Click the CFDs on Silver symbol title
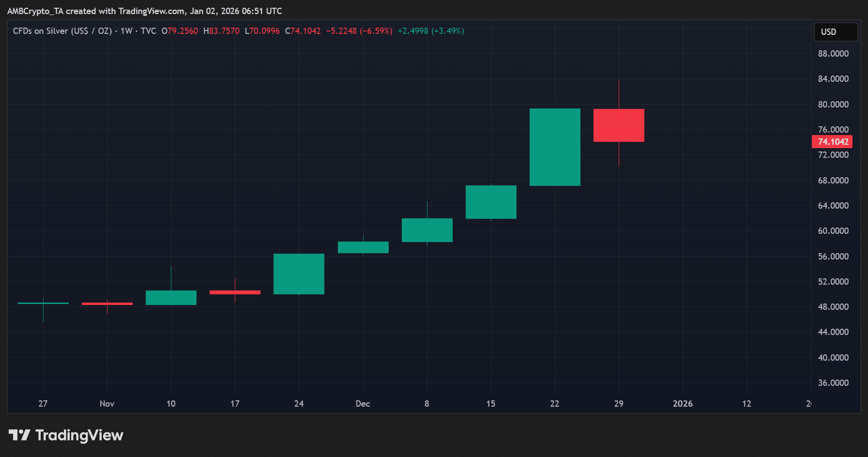 point(62,31)
